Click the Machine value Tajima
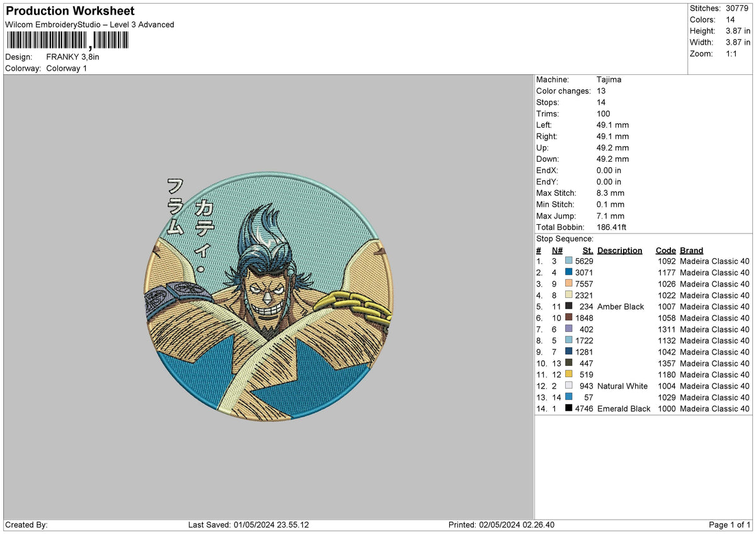Image resolution: width=756 pixels, height=534 pixels. 610,79
